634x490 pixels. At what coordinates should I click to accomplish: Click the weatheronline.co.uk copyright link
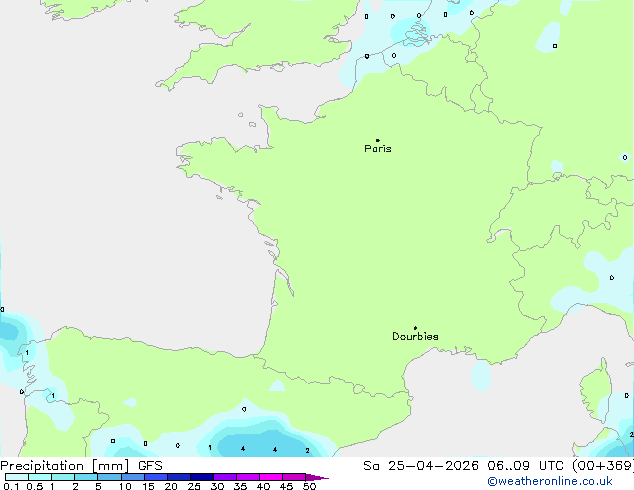click(550, 481)
